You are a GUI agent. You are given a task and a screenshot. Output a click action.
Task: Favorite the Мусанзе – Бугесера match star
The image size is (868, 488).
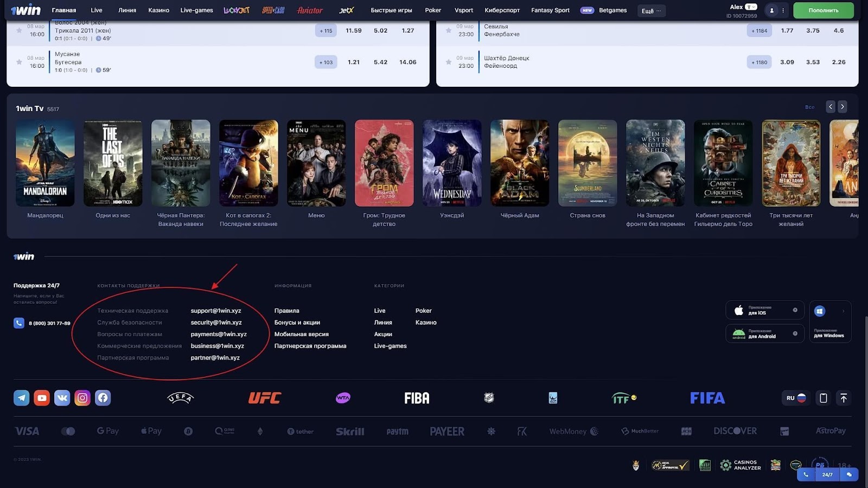[x=19, y=62]
